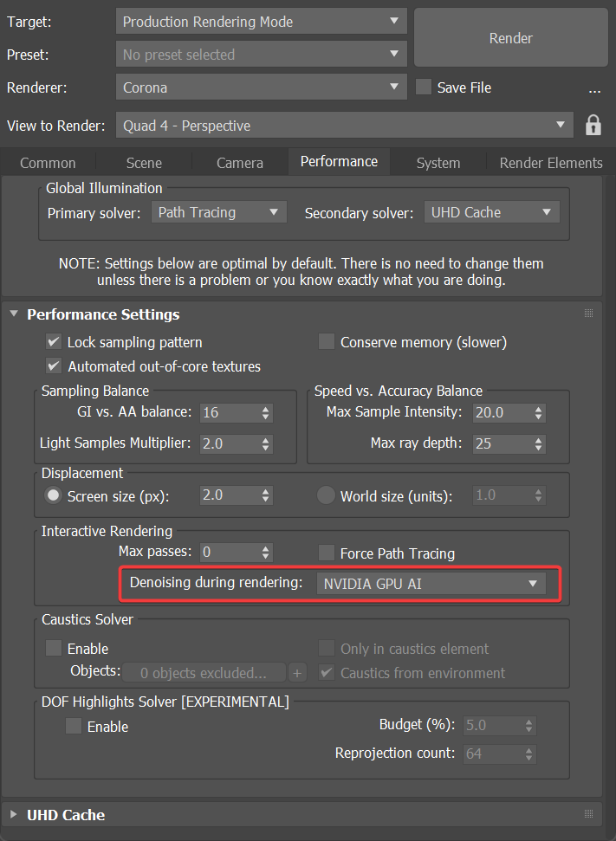Screen dimensions: 616x841
Task: Click the GI vs. AA balance spinner arrows
Action: click(x=266, y=412)
